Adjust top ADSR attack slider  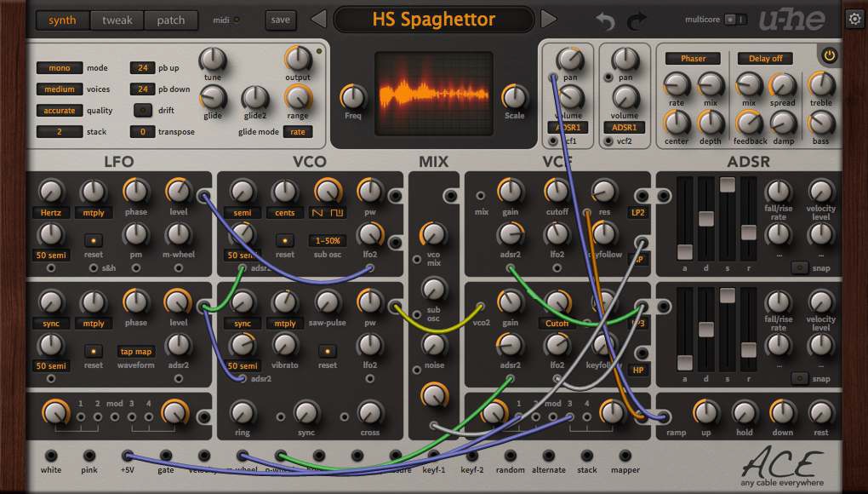click(x=685, y=252)
